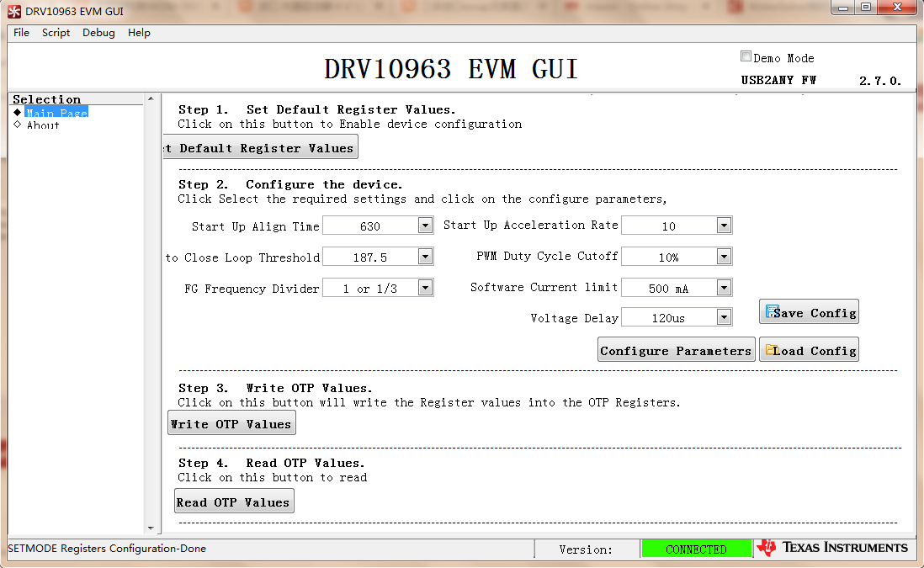Click the DRV10963 app icon in title bar
Screen dimensions: 924x568
tap(14, 11)
